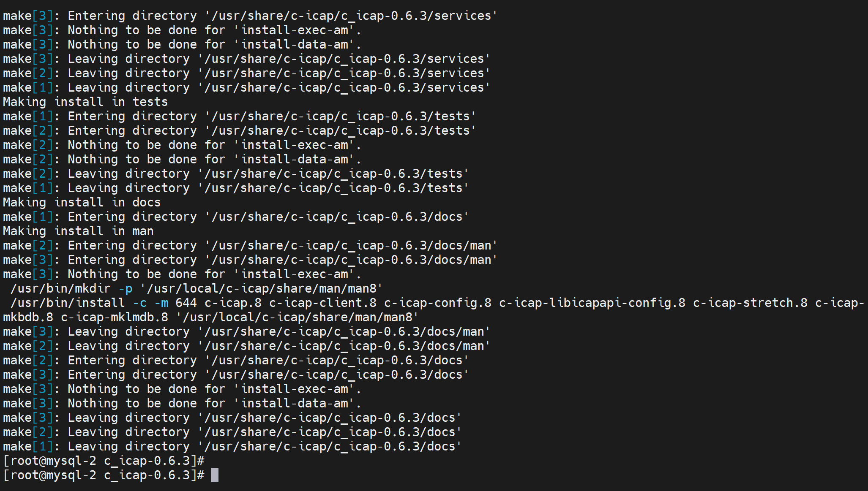Click the blinking cursor block at the last prompt
868x491 pixels.
click(215, 475)
